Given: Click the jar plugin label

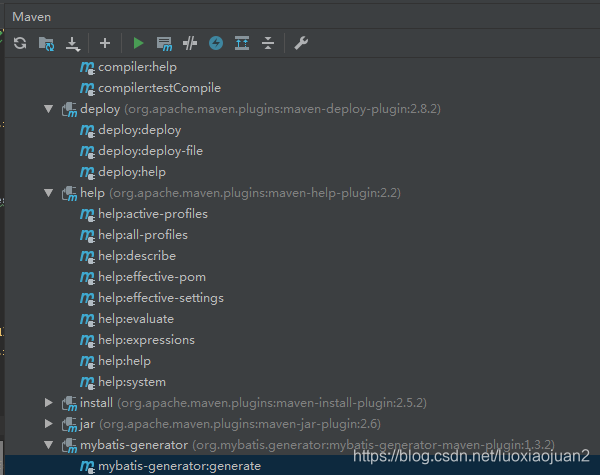Looking at the screenshot, I should (x=87, y=424).
